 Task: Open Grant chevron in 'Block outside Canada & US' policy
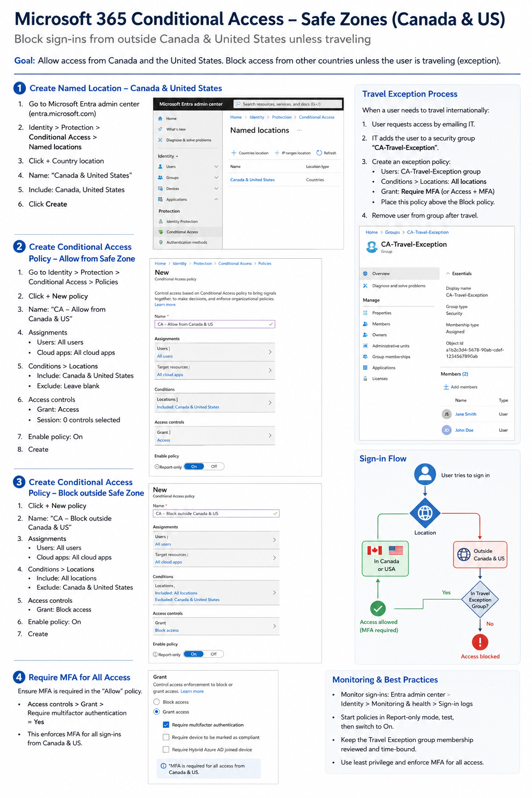click(274, 626)
